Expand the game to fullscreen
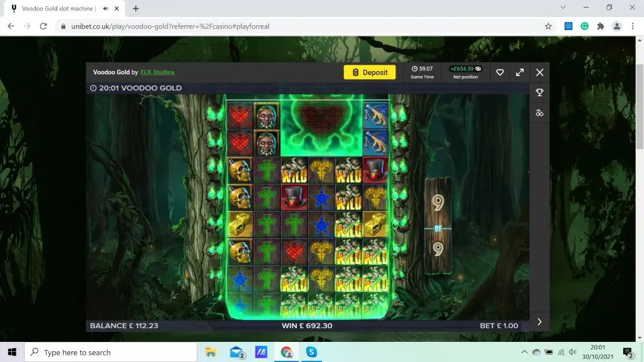Viewport: 644px width, 362px height. [x=520, y=72]
